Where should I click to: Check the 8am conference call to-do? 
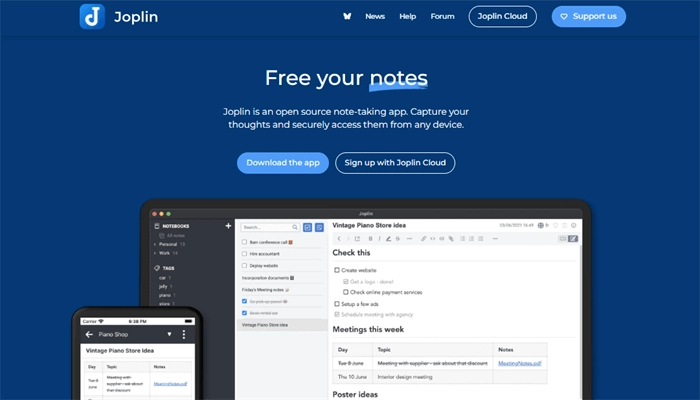(244, 242)
